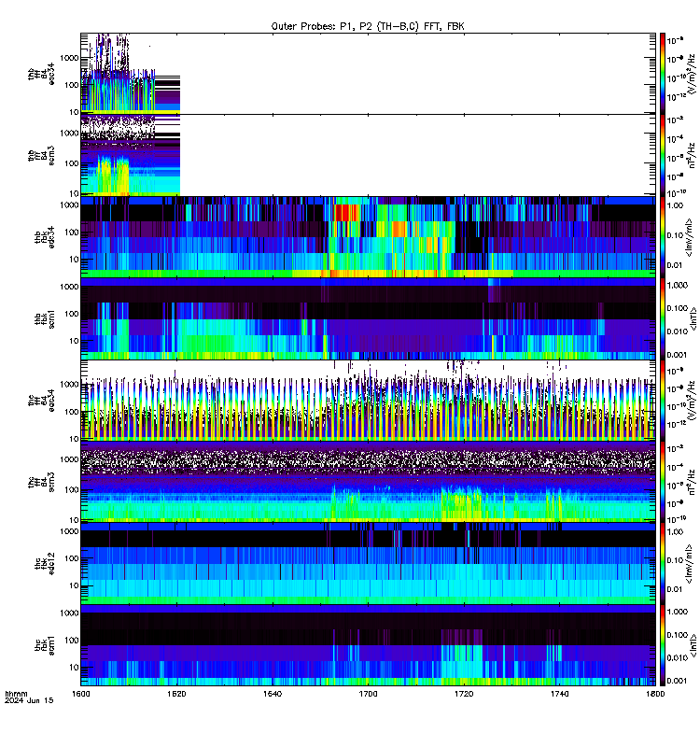This screenshot has height=747, width=700.
Task: Click the thb fbk scm1 color bar
Action: [663, 318]
